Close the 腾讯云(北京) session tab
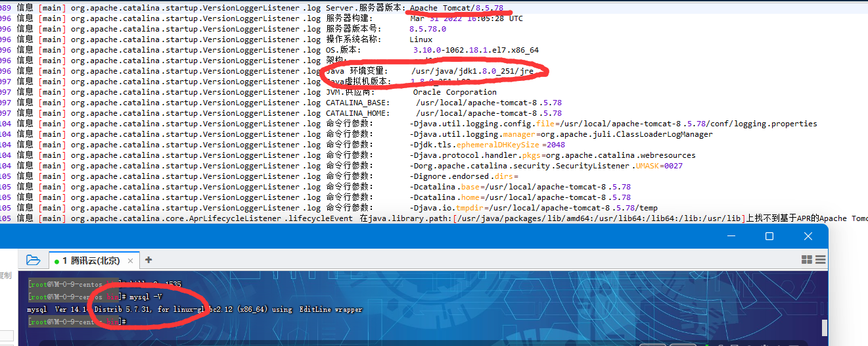The height and width of the screenshot is (346, 868). coord(130,261)
